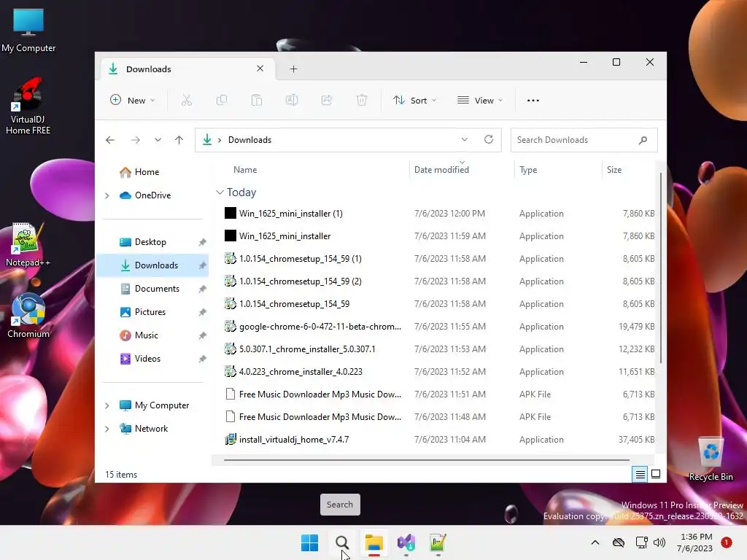The image size is (747, 560).
Task: Open the taskbar clock showing 1:36 PM
Action: [695, 542]
